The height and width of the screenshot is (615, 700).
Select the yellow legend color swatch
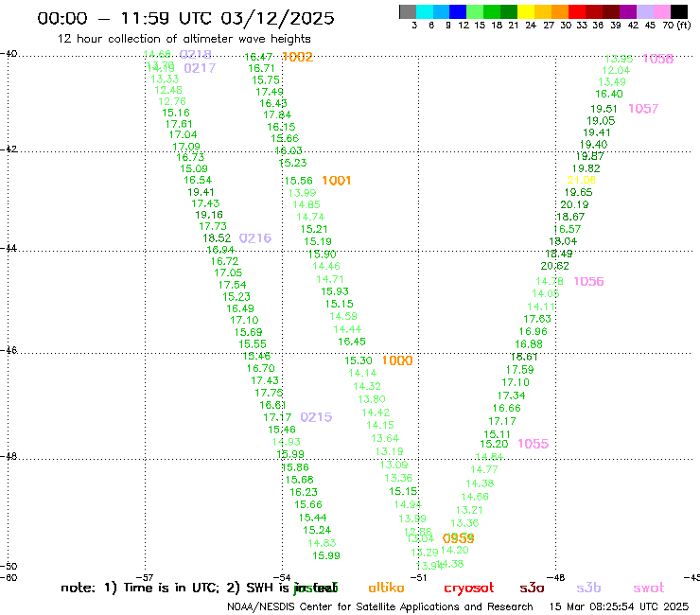coord(526,11)
